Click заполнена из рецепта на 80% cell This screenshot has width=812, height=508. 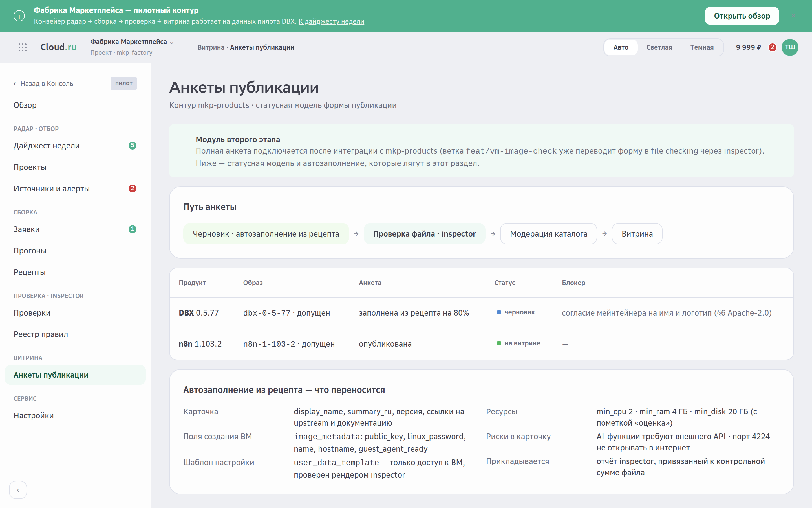(x=414, y=313)
